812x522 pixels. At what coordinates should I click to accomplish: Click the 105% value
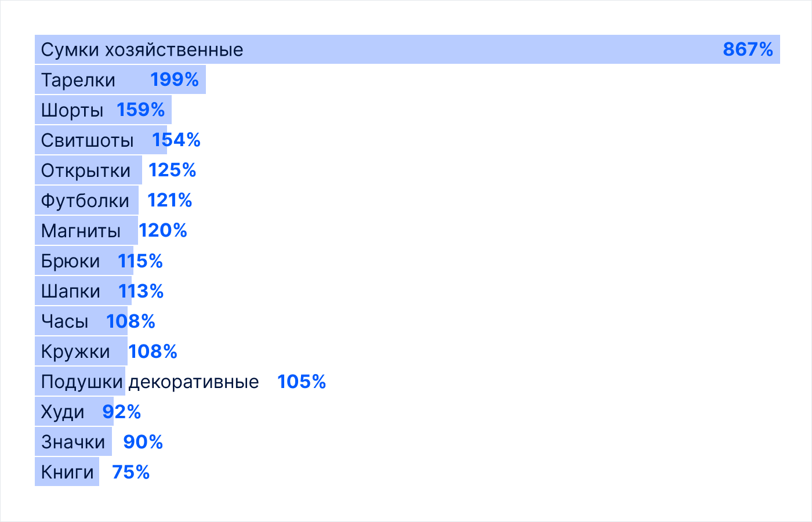(302, 382)
